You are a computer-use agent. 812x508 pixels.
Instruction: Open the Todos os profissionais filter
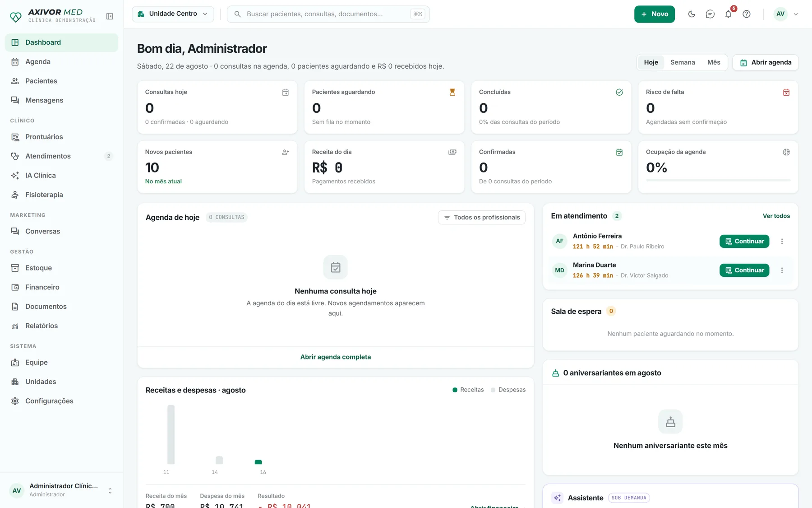(x=482, y=217)
